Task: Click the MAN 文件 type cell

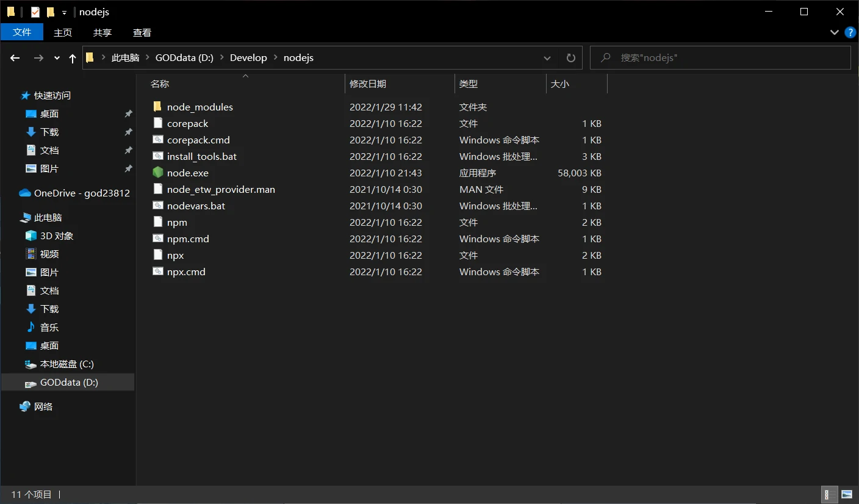Action: [x=481, y=189]
